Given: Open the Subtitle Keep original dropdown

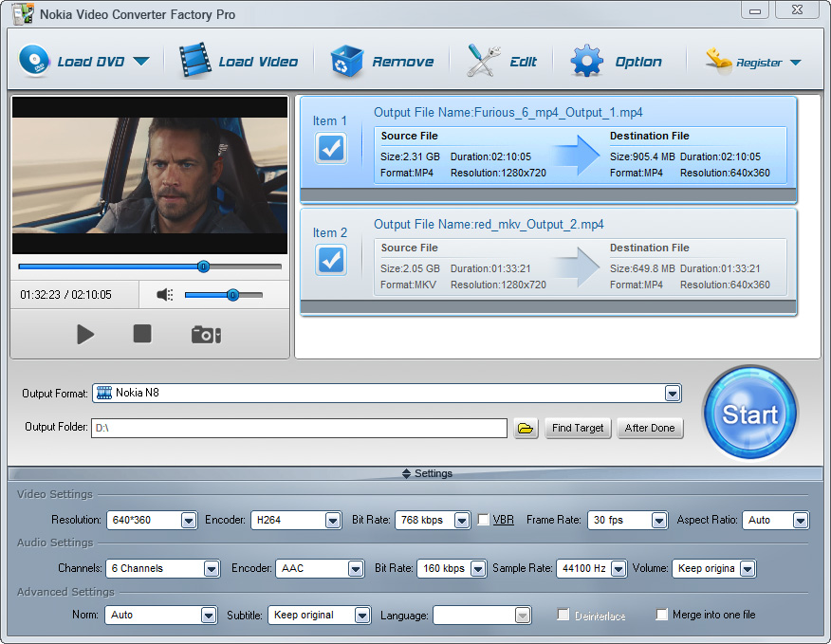Looking at the screenshot, I should [362, 616].
